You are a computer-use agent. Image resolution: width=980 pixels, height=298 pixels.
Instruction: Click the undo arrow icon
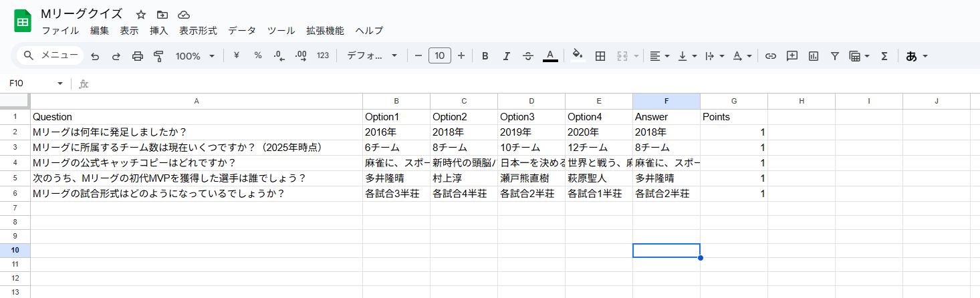95,56
